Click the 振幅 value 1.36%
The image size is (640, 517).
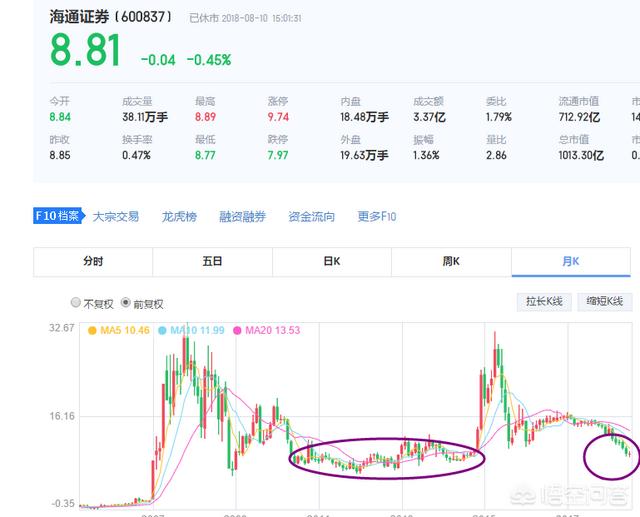coord(426,155)
